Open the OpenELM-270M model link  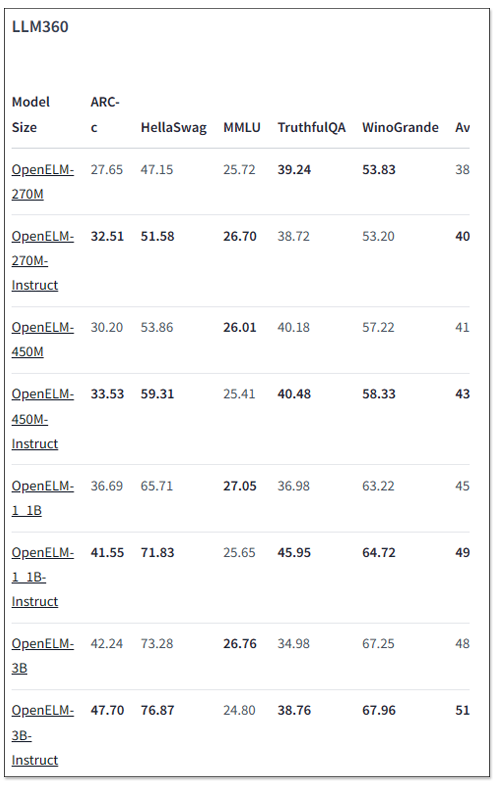(x=43, y=181)
